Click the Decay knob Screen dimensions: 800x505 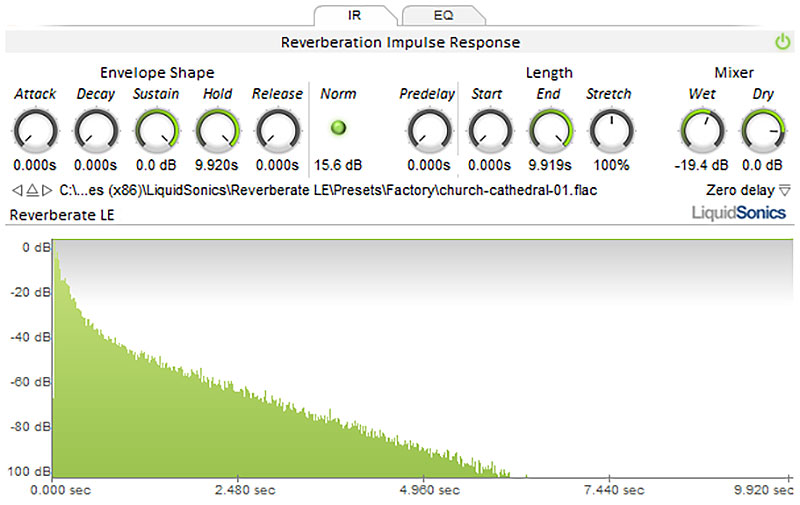click(96, 131)
